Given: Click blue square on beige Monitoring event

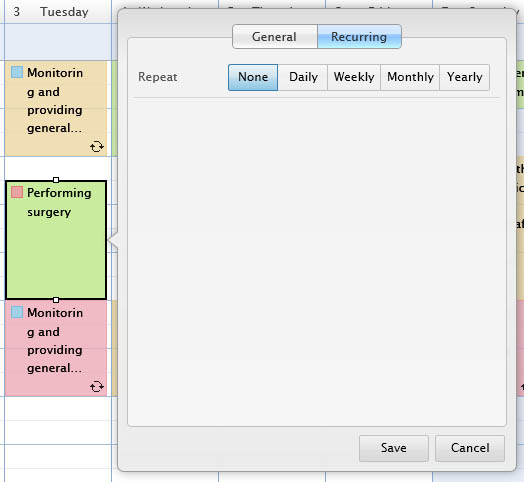Looking at the screenshot, I should click(x=17, y=72).
